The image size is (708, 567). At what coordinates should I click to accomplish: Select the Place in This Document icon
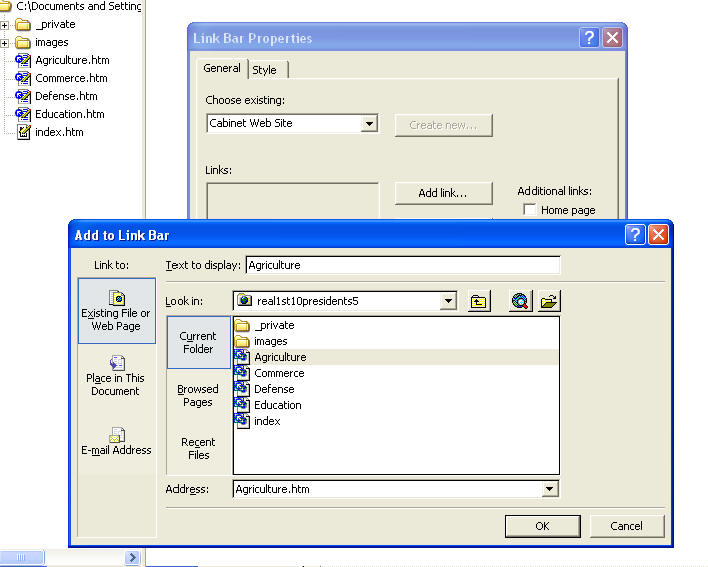[x=116, y=363]
